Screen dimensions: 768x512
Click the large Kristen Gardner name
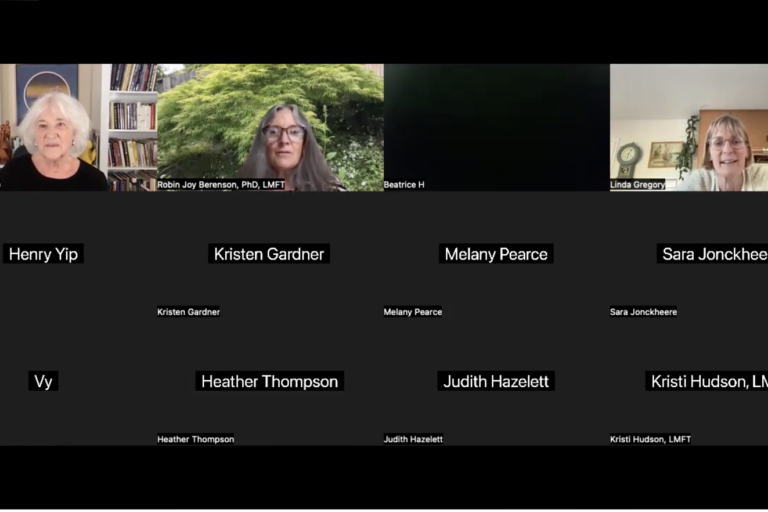click(270, 254)
